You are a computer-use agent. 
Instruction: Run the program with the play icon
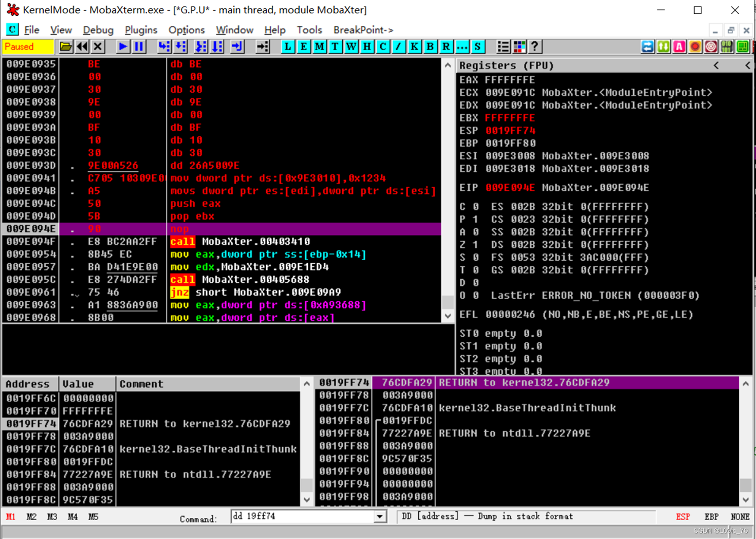click(x=123, y=47)
